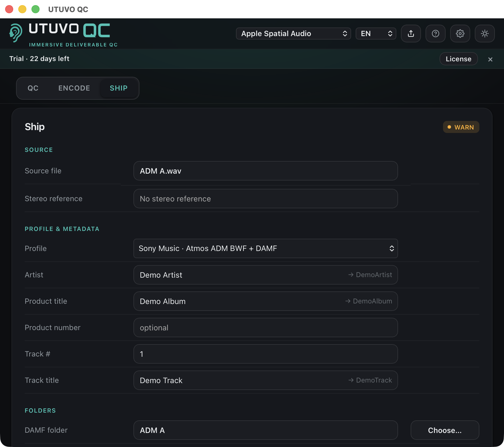Click the 'IMMERSIVE DELIVERABLE QC' tagline
Viewport: 504px width, 447px height.
coord(73,45)
